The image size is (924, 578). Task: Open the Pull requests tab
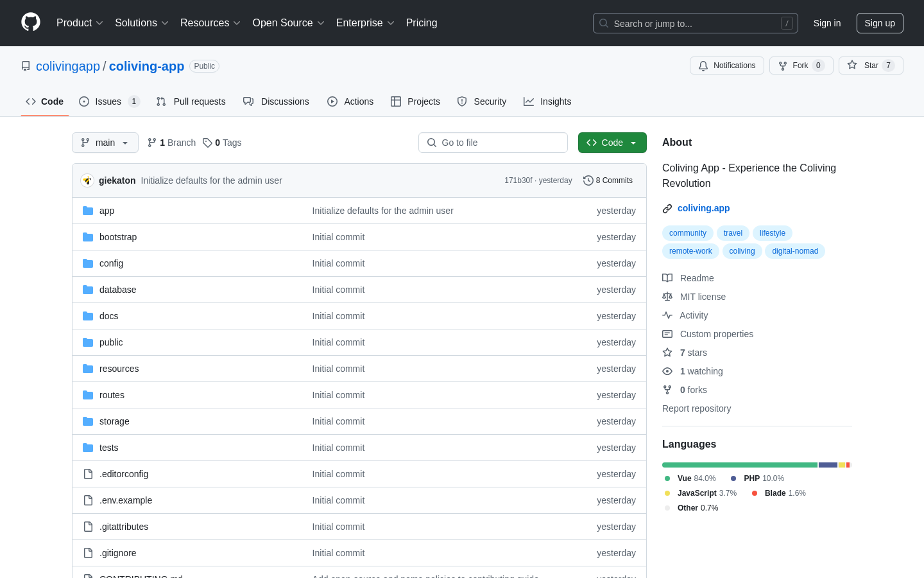pos(191,101)
